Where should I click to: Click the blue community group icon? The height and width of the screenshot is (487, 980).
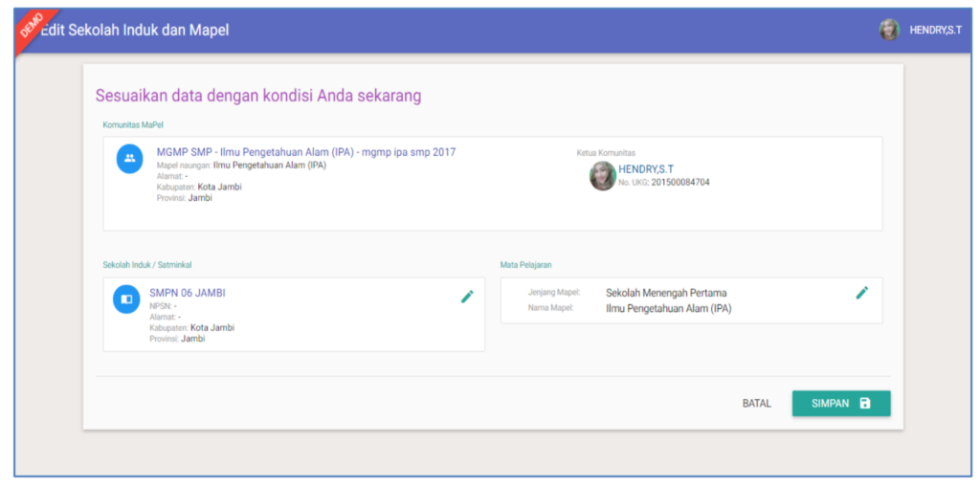point(130,159)
